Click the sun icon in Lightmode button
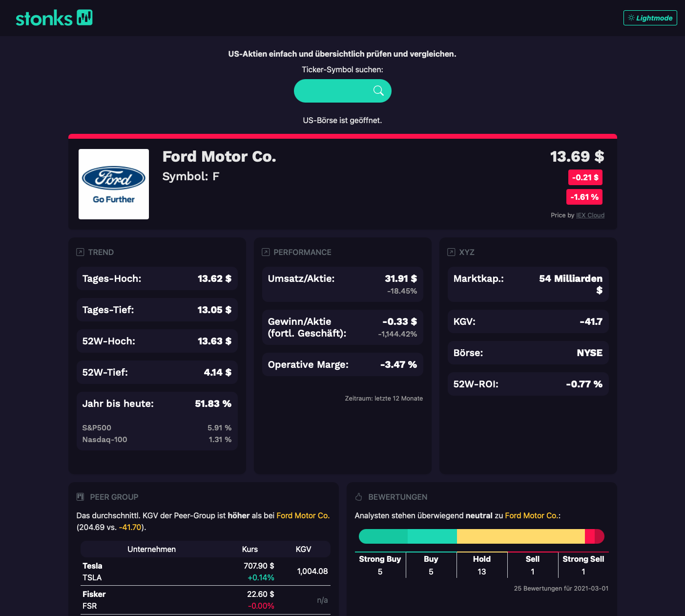The width and height of the screenshot is (685, 616). click(631, 18)
